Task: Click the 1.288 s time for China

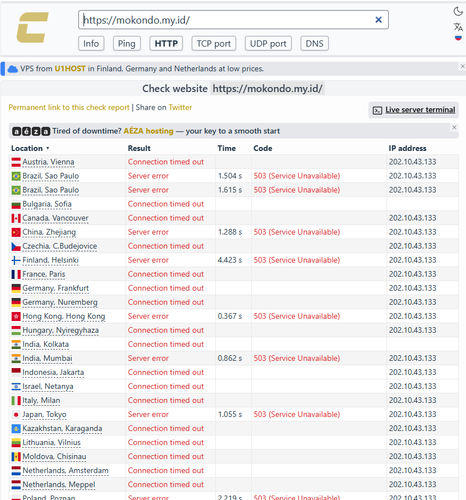Action: (230, 232)
